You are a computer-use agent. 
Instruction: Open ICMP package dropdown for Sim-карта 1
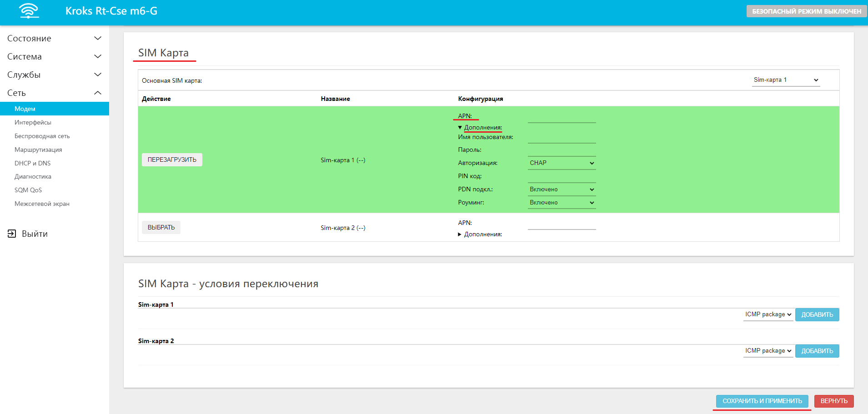click(x=768, y=314)
